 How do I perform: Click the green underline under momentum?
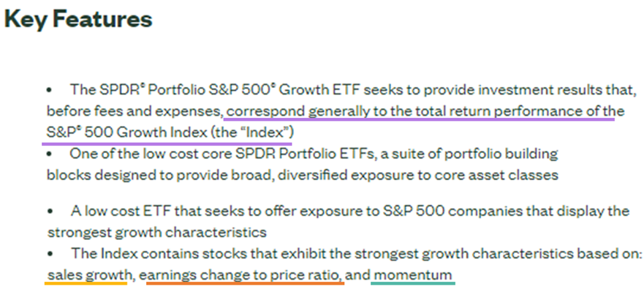click(413, 283)
